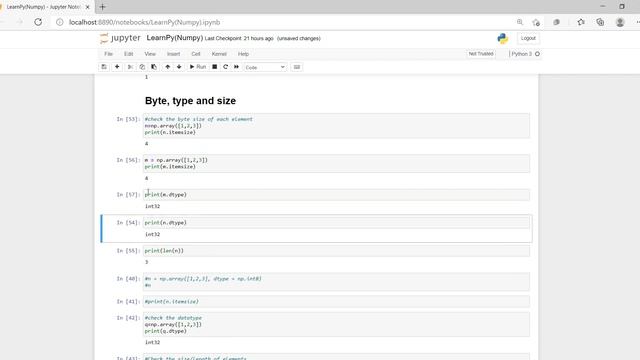Screen dimensions: 640x360
Task: Restart kernel and run all icon
Action: (x=236, y=67)
